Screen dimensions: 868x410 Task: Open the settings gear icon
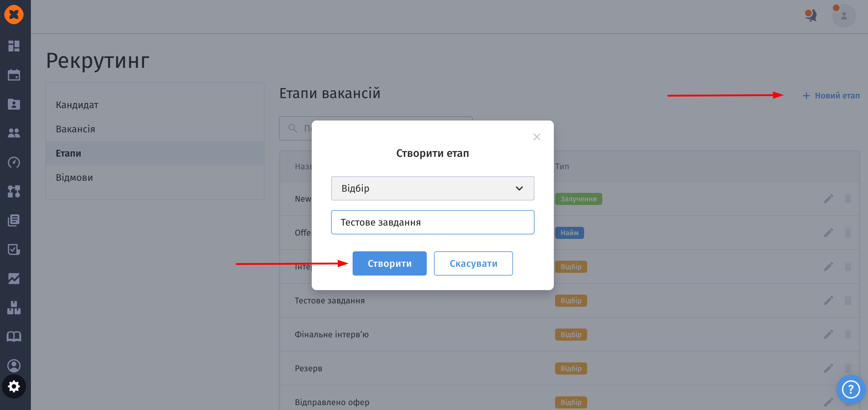tap(14, 386)
